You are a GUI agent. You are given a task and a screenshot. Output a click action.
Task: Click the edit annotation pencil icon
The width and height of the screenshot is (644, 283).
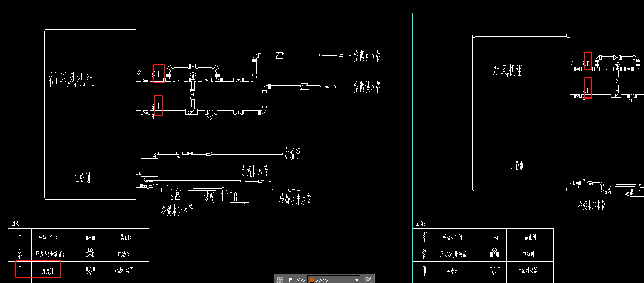[368, 280]
